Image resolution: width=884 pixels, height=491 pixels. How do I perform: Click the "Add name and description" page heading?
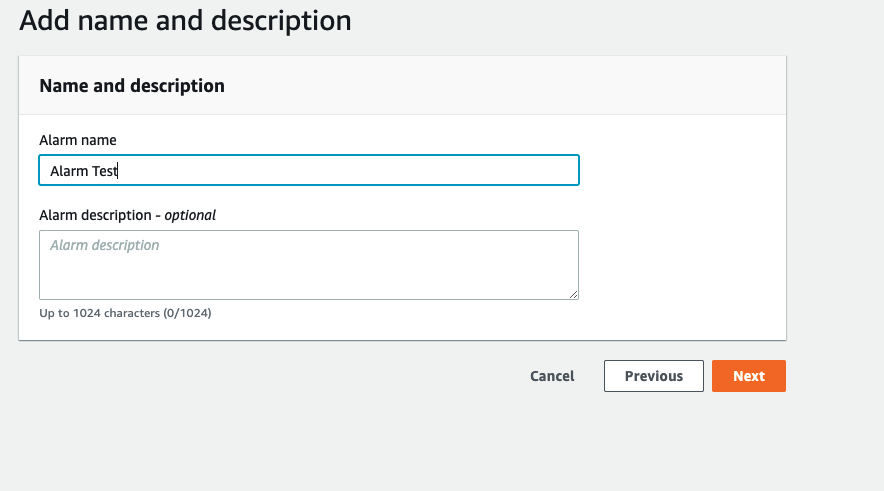pyautogui.click(x=185, y=20)
